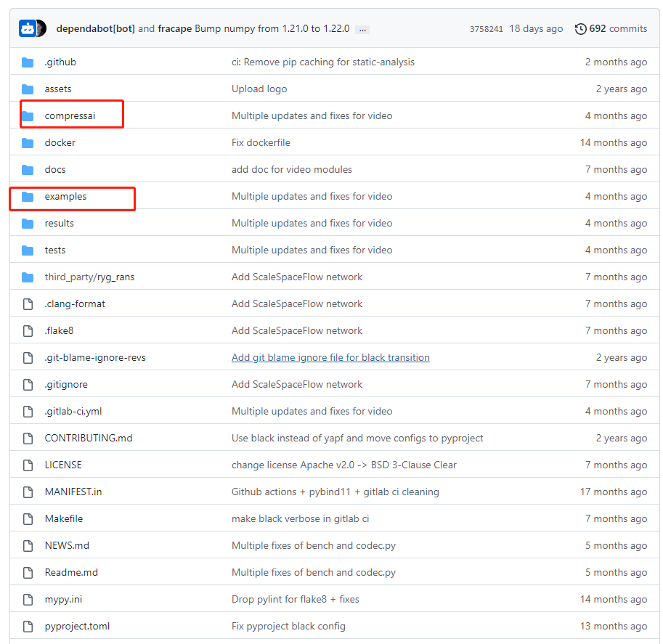Click dependabot[bot] author name

coord(96,28)
